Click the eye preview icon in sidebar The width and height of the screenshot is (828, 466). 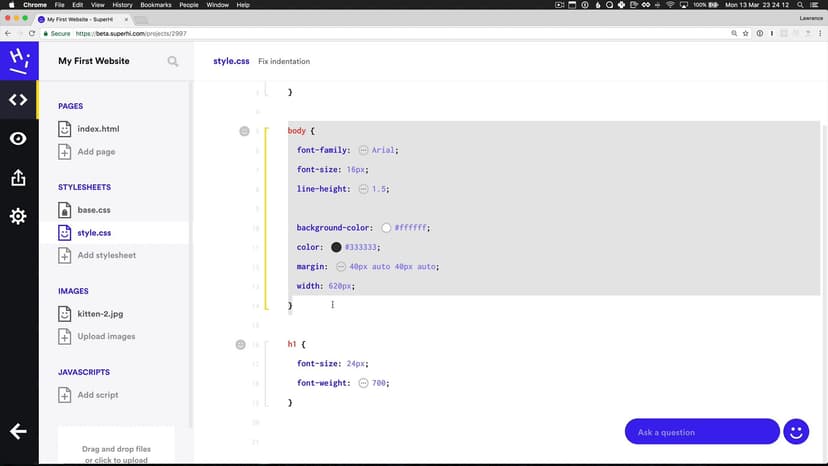18,139
